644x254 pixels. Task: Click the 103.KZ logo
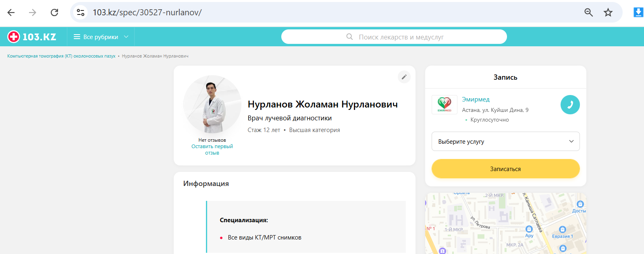pyautogui.click(x=32, y=37)
